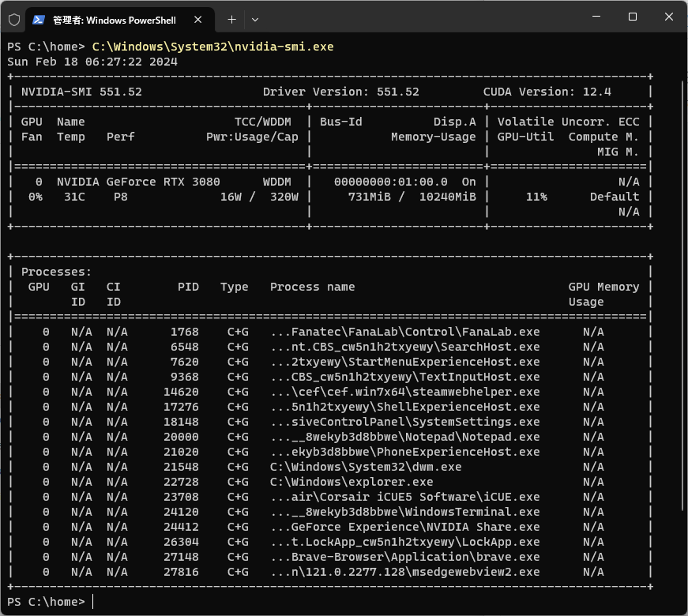
Task: Click the explorer.exe process row
Action: click(x=329, y=482)
